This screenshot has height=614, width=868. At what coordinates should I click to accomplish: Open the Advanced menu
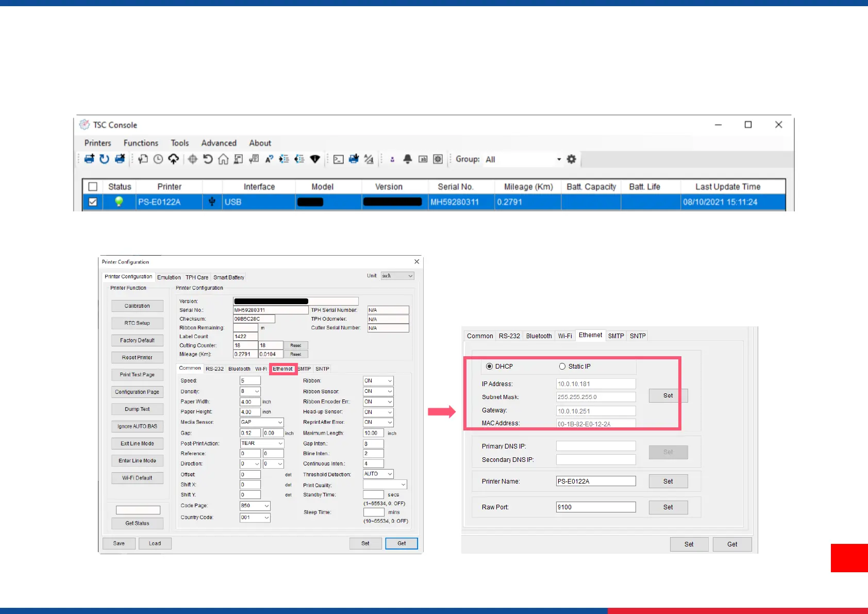coord(219,143)
